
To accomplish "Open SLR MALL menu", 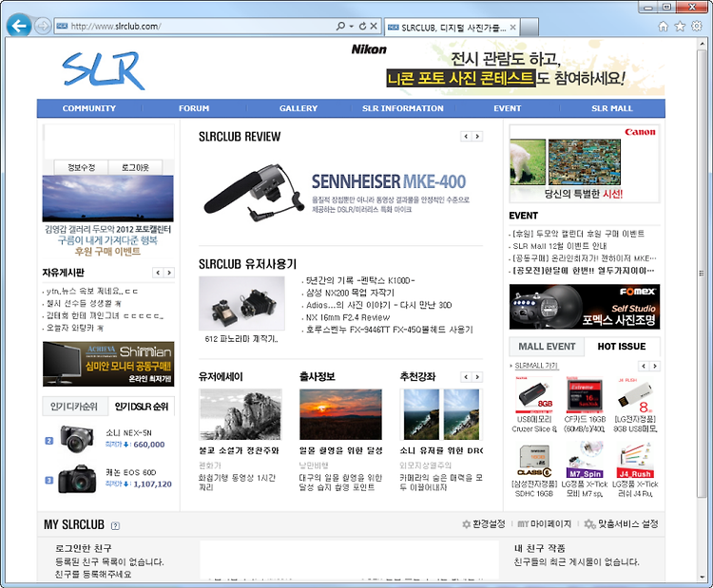I will point(612,108).
